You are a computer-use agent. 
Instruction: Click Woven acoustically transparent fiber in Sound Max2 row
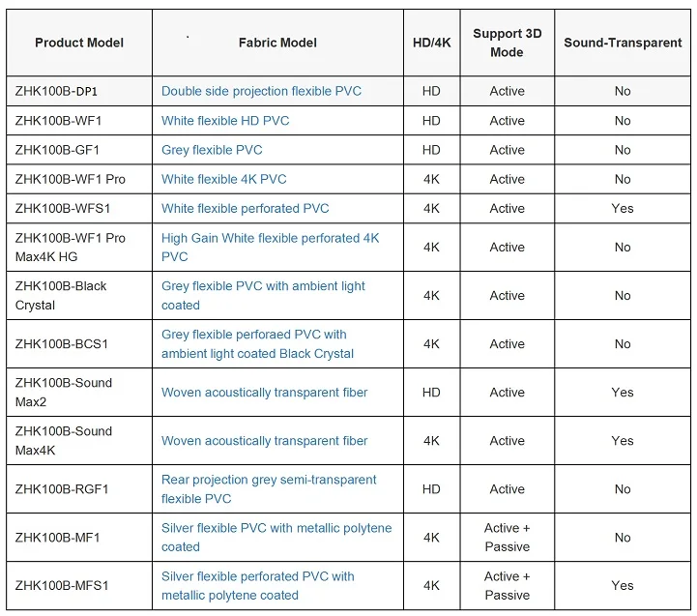pyautogui.click(x=264, y=393)
